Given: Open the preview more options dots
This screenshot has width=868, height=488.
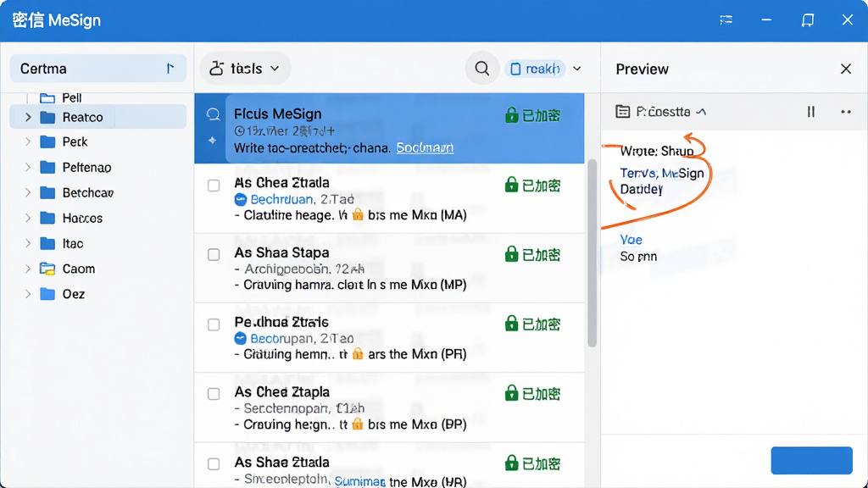Looking at the screenshot, I should (846, 112).
